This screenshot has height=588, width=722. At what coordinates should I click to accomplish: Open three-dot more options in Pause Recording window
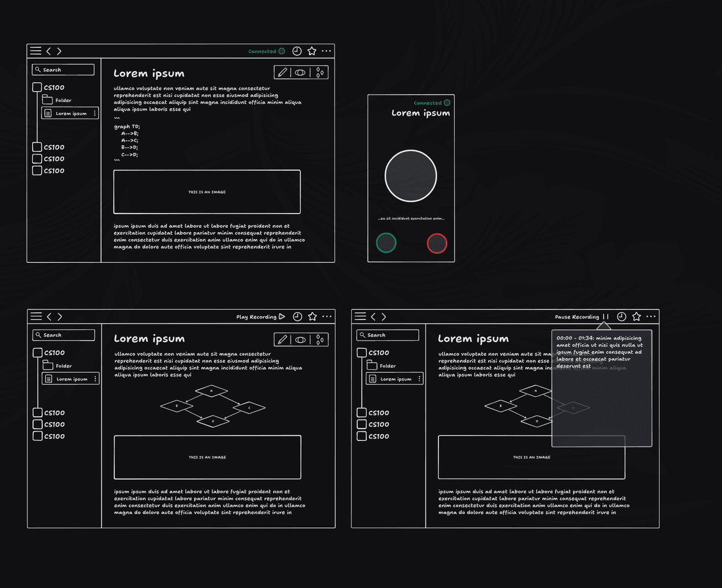651,317
